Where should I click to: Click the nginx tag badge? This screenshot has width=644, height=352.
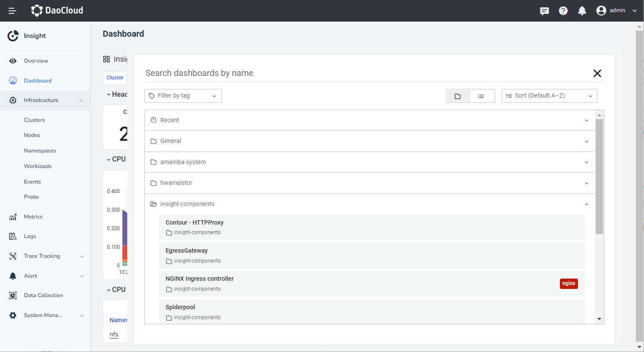[569, 283]
